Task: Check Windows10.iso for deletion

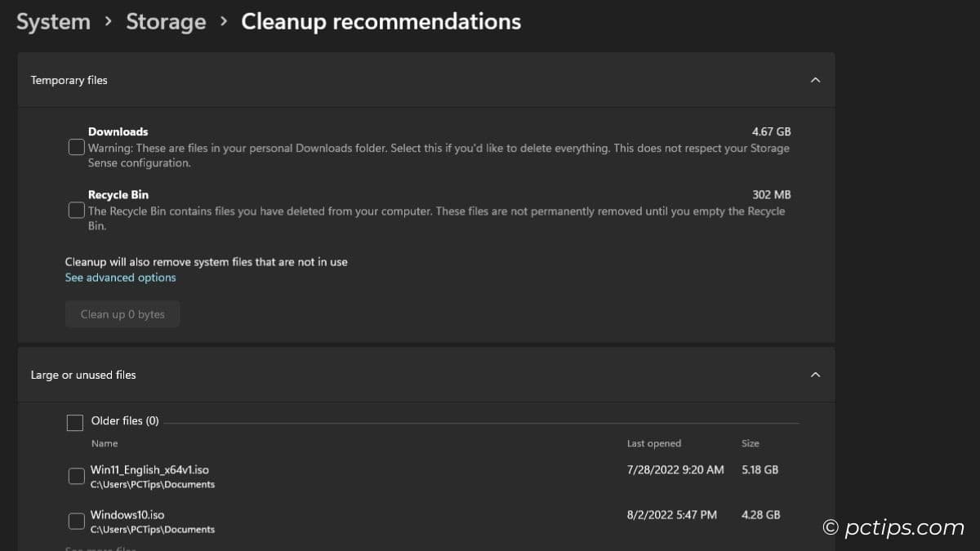Action: (x=76, y=521)
